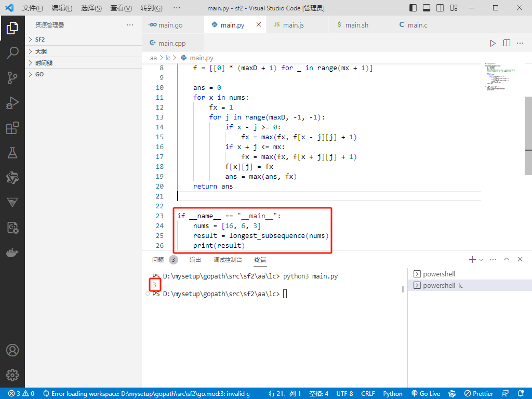Toggle bottom panel layout button
532x399 pixels.
tap(427, 8)
